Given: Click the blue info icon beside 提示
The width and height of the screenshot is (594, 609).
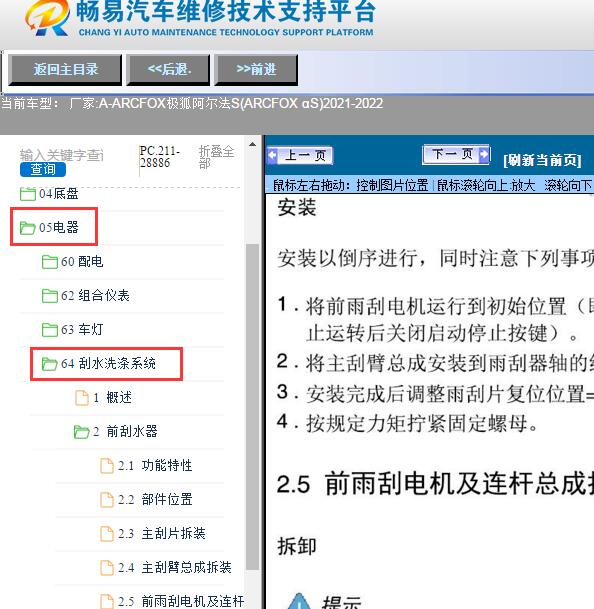Looking at the screenshot, I should 299,601.
